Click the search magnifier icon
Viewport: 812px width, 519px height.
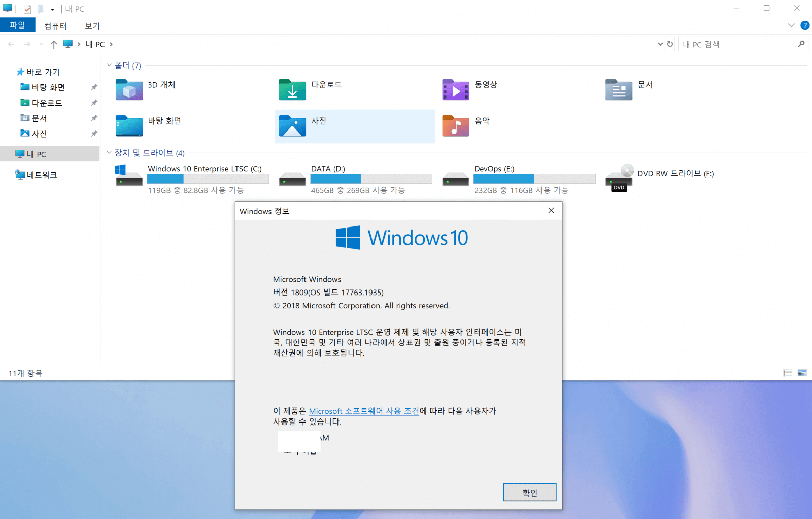[801, 44]
